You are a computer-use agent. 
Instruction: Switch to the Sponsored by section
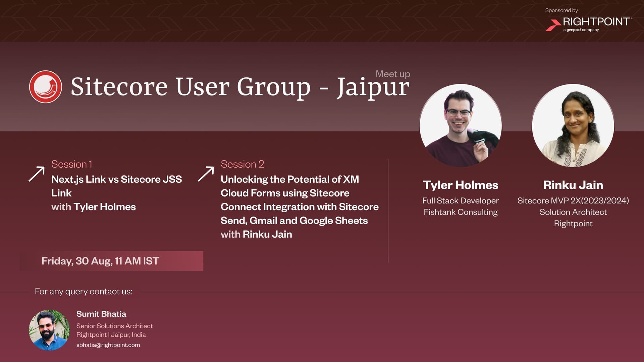(561, 10)
